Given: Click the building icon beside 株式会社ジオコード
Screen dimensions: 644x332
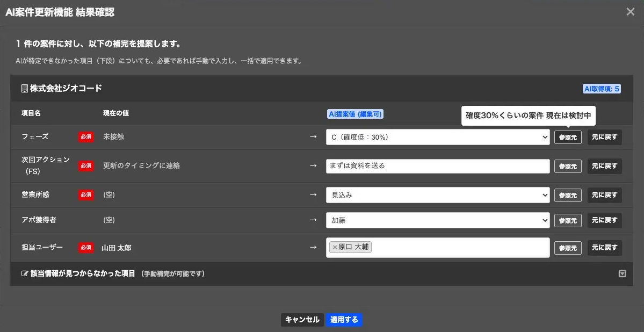Looking at the screenshot, I should 24,88.
